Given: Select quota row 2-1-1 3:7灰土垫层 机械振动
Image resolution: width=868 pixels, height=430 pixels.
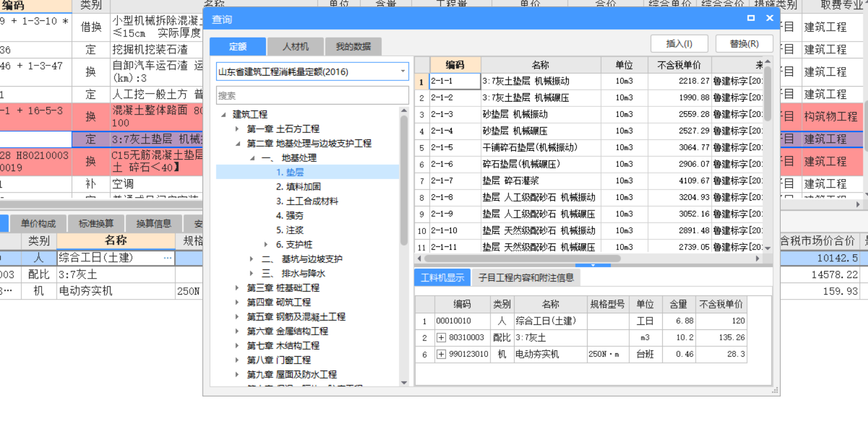Looking at the screenshot, I should pyautogui.click(x=589, y=81).
